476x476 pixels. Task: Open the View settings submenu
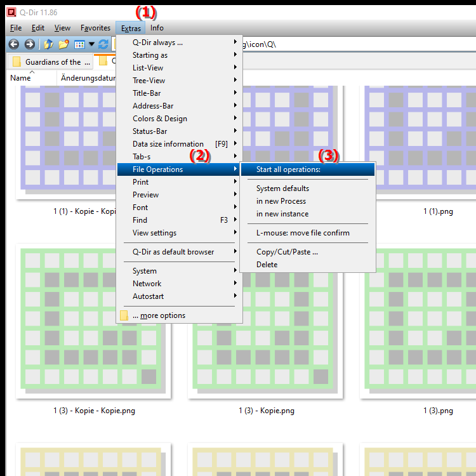click(180, 233)
